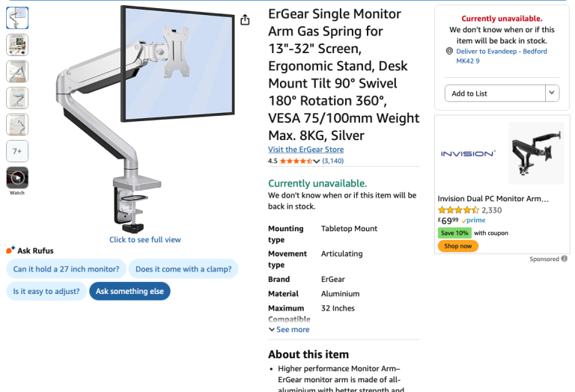This screenshot has height=392, width=575.
Task: Open the 3,140 ratings link
Action: coord(333,161)
